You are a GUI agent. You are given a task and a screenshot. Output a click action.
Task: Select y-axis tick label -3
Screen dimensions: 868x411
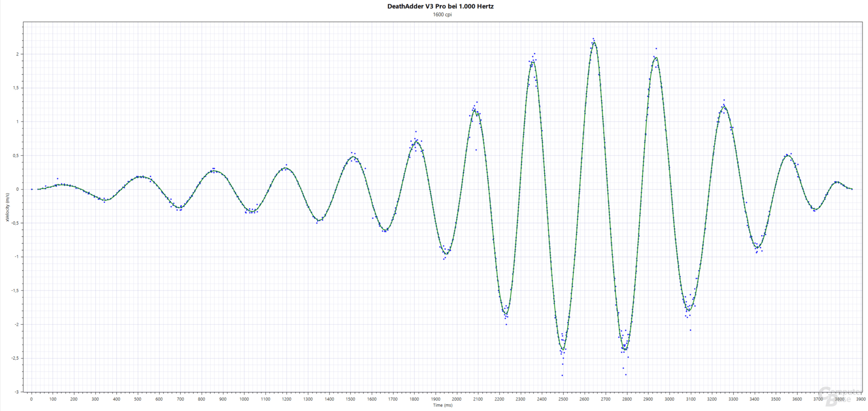point(17,392)
